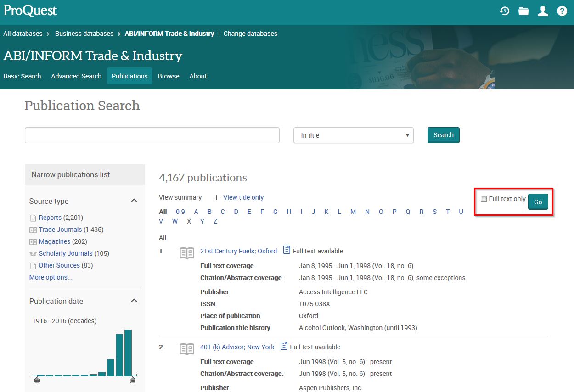Switch to the Advanced Search tab
The width and height of the screenshot is (574, 392).
click(x=76, y=76)
